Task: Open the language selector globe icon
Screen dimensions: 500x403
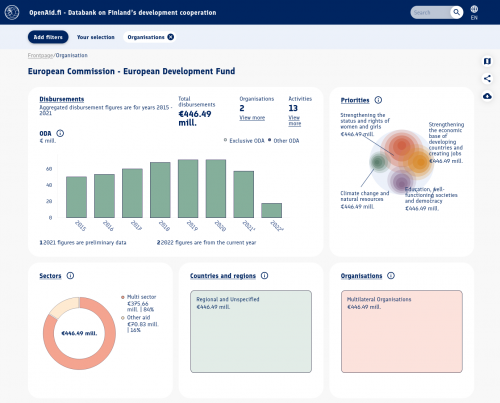Action: tap(474, 9)
